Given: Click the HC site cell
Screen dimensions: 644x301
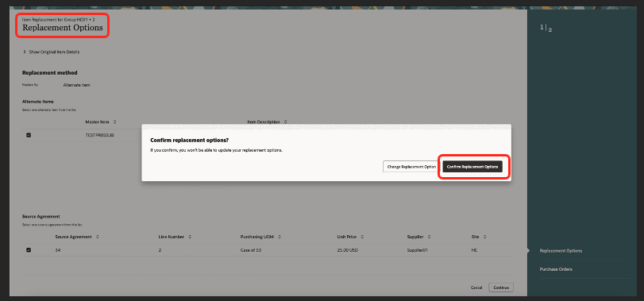Looking at the screenshot, I should (x=474, y=249).
